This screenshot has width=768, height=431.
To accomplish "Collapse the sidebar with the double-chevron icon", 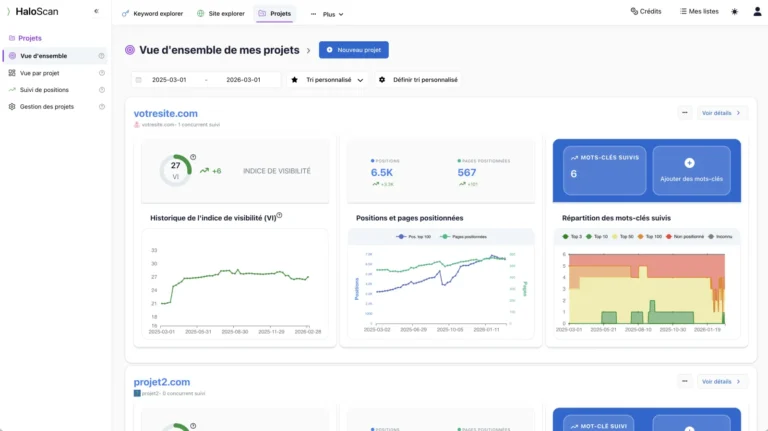I will [x=96, y=11].
